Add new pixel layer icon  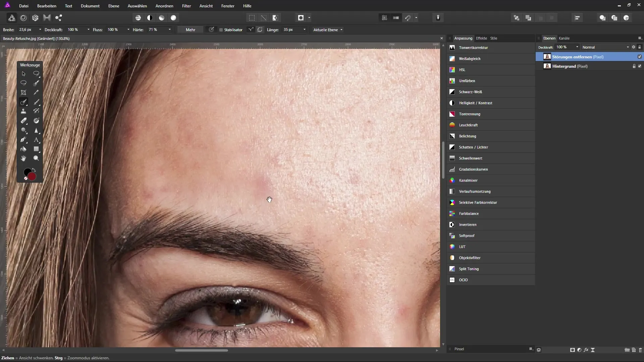[x=634, y=350]
